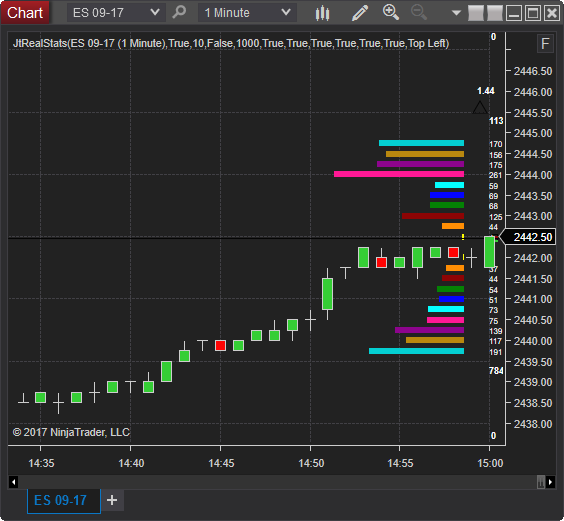Click the triangle marker below 1.44
564x521 pixels.
[x=480, y=108]
